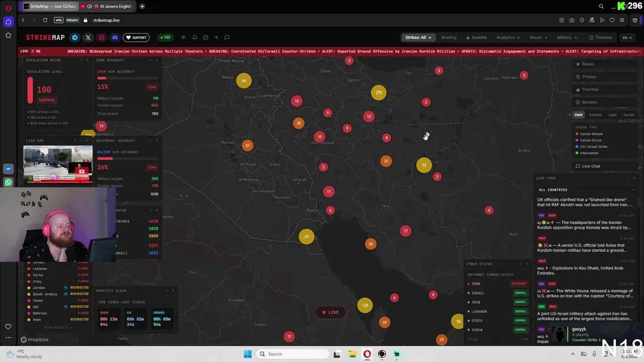Close the Conflict Clock panel
Image resolution: width=644 pixels, height=362 pixels.
click(173, 290)
